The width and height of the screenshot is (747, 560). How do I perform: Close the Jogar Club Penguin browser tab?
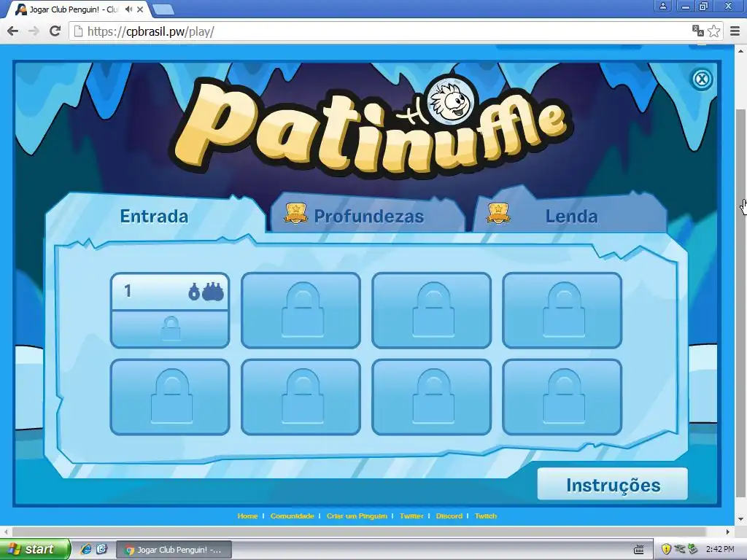[140, 9]
